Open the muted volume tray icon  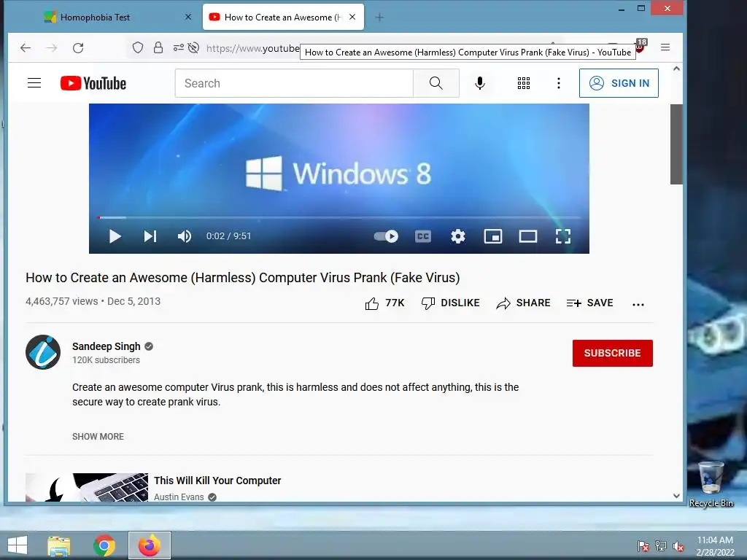click(678, 546)
